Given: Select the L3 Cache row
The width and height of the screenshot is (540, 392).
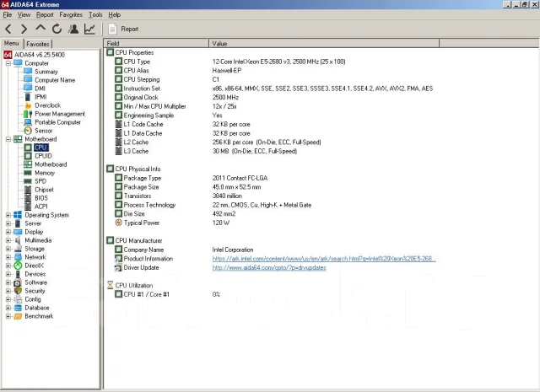Looking at the screenshot, I should point(206,151).
